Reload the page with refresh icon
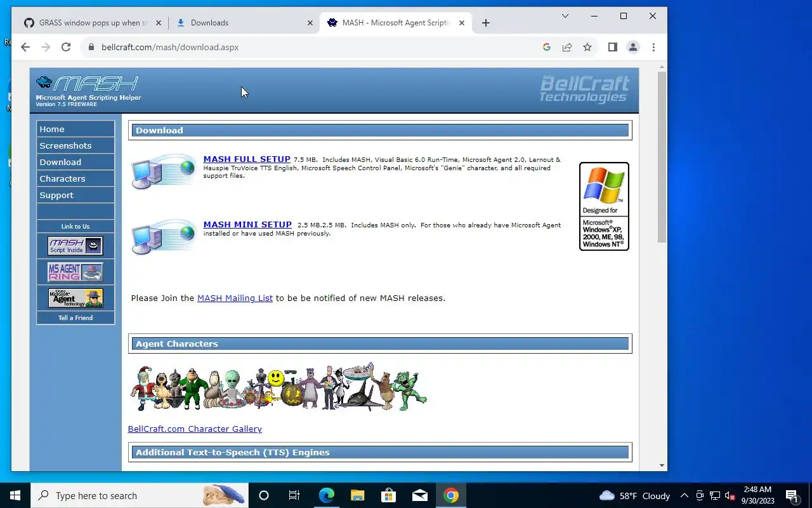 pyautogui.click(x=66, y=47)
